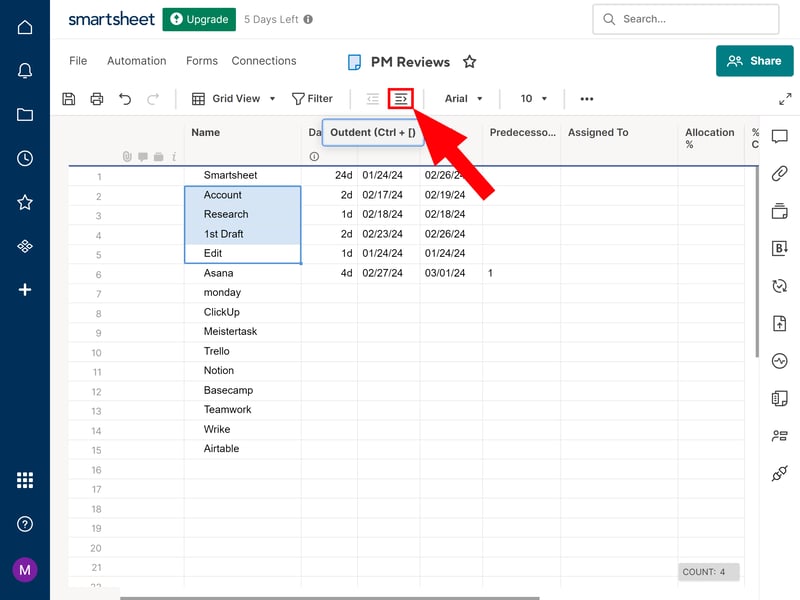The image size is (800, 600).
Task: Click the vertical scrollbar on the grid
Action: pyautogui.click(x=757, y=261)
